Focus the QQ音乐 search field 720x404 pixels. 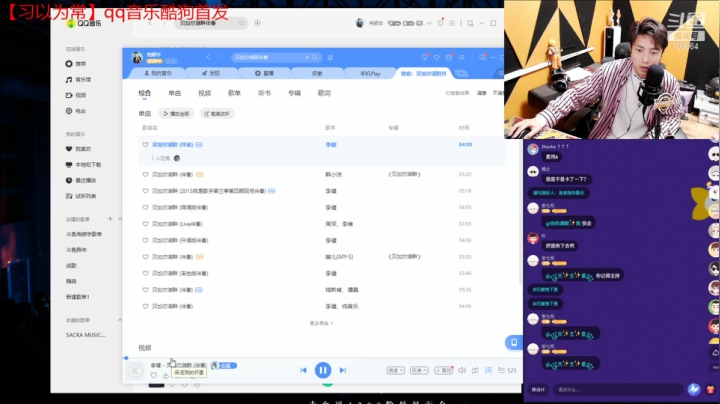point(211,23)
